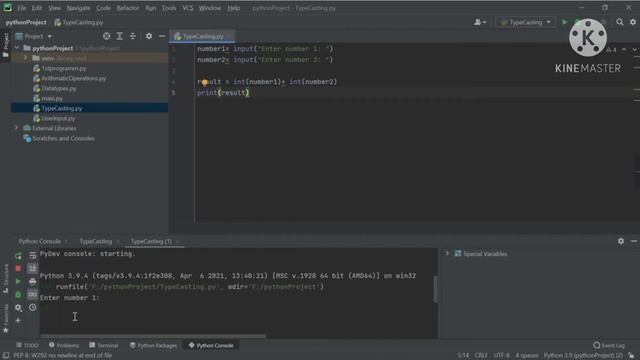Open the Edit menu
This screenshot has height=360, width=640.
coord(37,8)
